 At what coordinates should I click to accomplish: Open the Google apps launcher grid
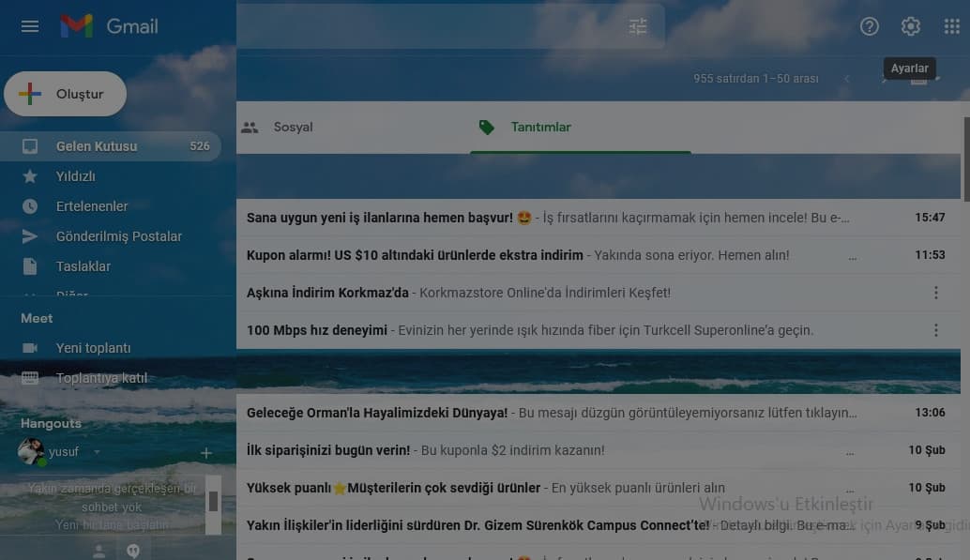[950, 26]
